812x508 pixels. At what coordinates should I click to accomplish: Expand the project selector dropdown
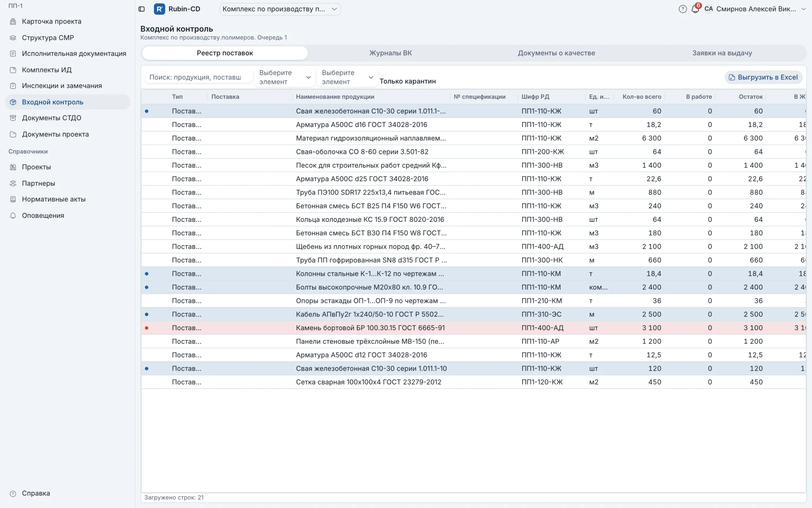[280, 9]
